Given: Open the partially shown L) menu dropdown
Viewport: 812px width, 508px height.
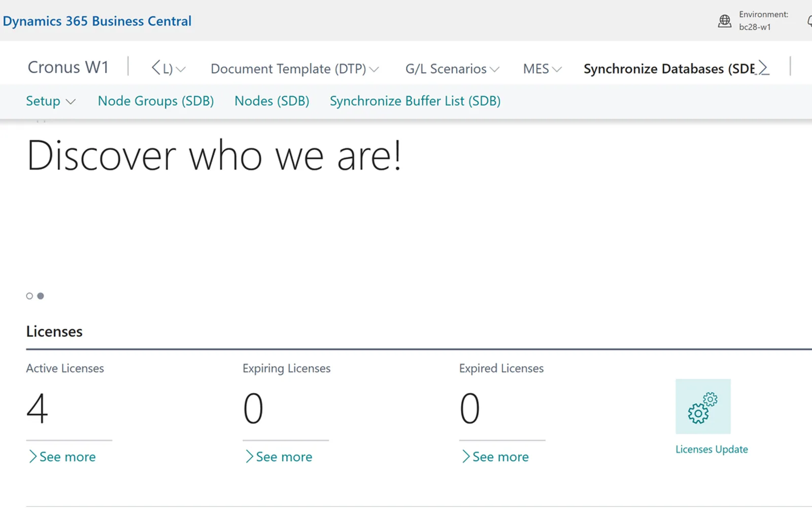Looking at the screenshot, I should click(x=174, y=69).
